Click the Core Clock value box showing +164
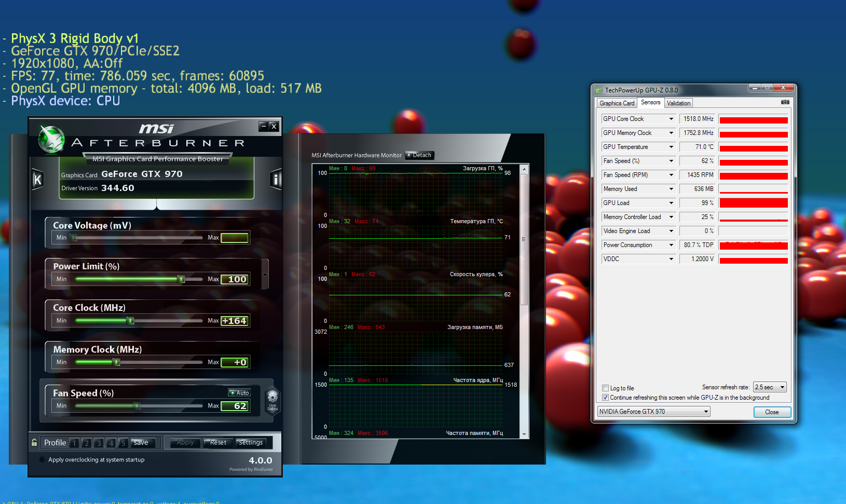 point(235,321)
